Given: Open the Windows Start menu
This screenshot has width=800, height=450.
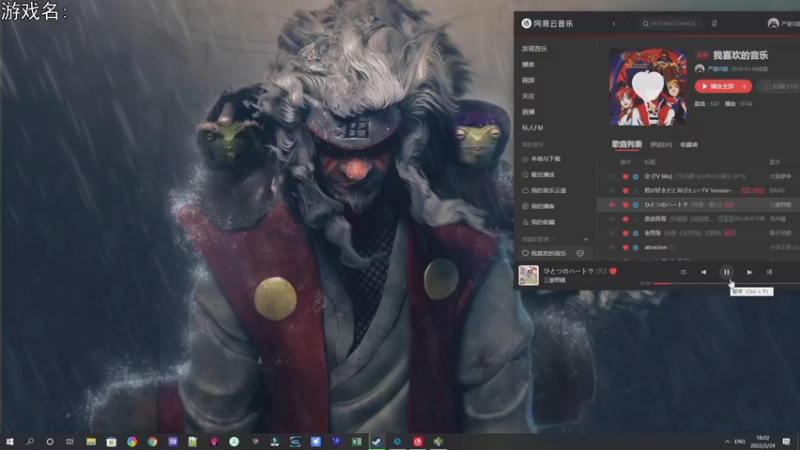Looking at the screenshot, I should point(9,441).
